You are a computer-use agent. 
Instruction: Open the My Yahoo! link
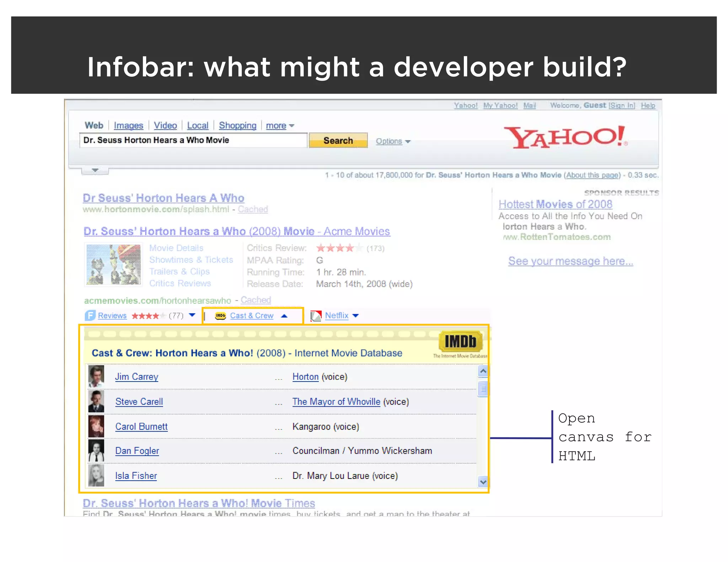pos(500,106)
